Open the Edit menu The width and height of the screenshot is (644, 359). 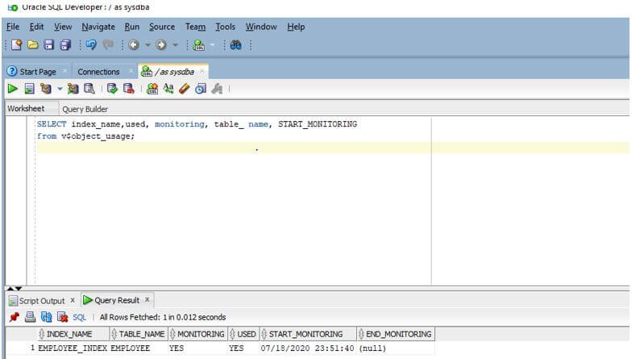36,27
